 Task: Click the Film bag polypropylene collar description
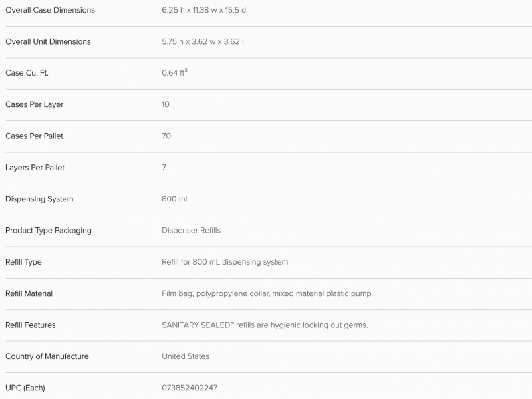click(267, 293)
